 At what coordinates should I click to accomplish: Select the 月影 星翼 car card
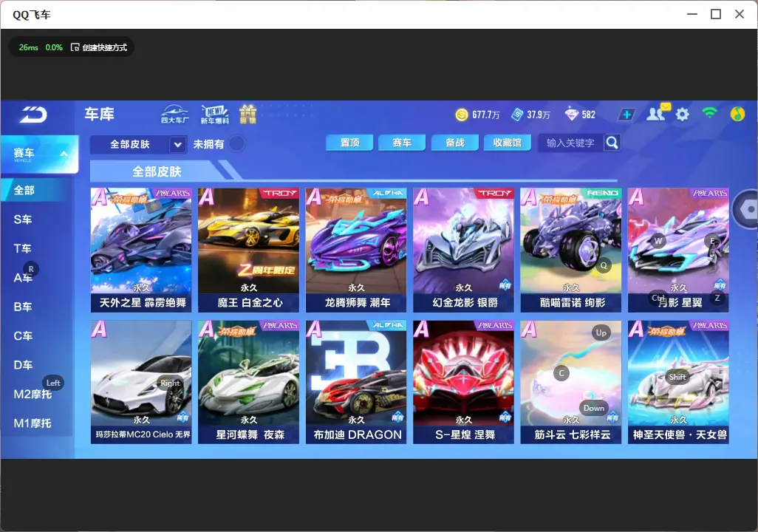click(x=678, y=250)
